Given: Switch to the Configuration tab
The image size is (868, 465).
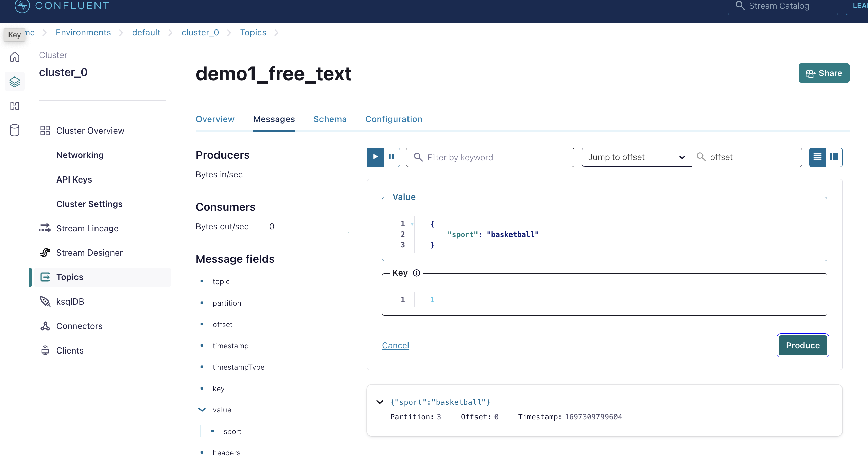Looking at the screenshot, I should [x=394, y=119].
